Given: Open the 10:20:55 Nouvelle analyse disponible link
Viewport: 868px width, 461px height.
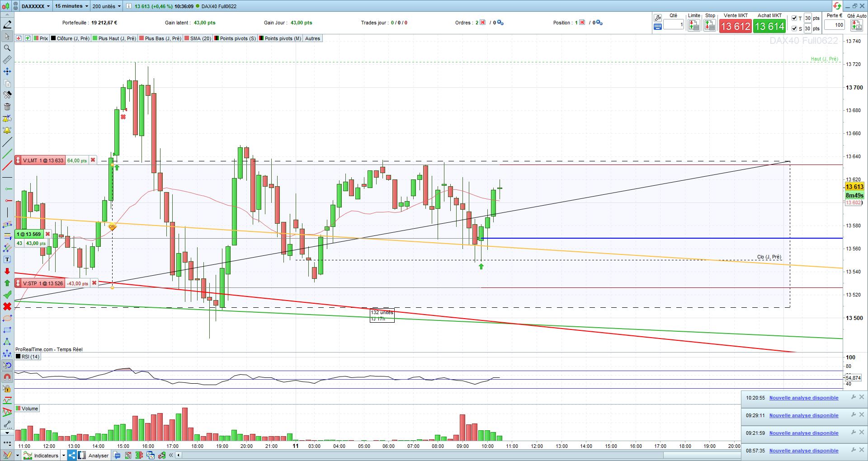Looking at the screenshot, I should [804, 398].
